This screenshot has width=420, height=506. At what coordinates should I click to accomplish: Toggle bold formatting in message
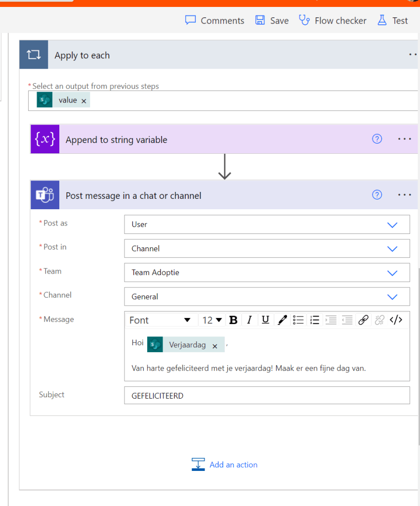pyautogui.click(x=233, y=320)
